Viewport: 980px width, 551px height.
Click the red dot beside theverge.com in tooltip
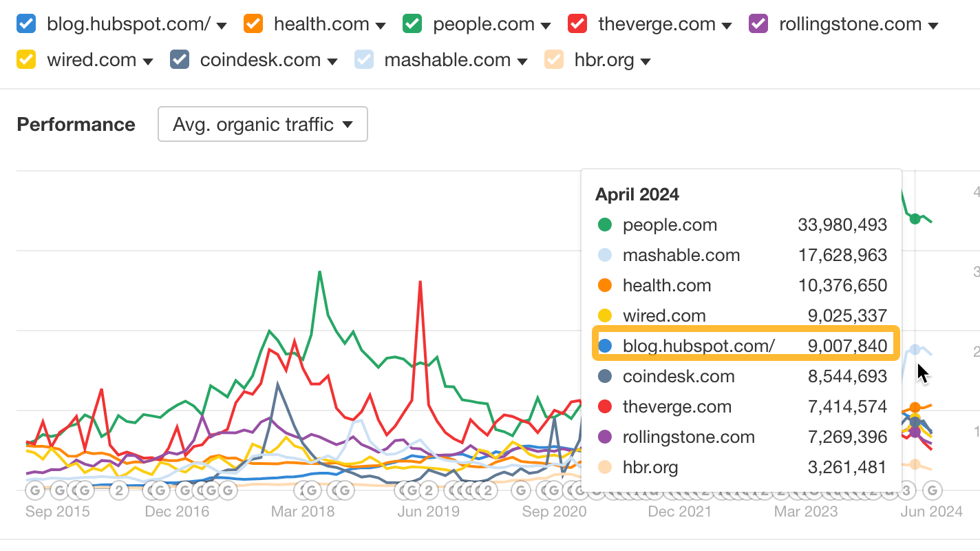tap(606, 406)
